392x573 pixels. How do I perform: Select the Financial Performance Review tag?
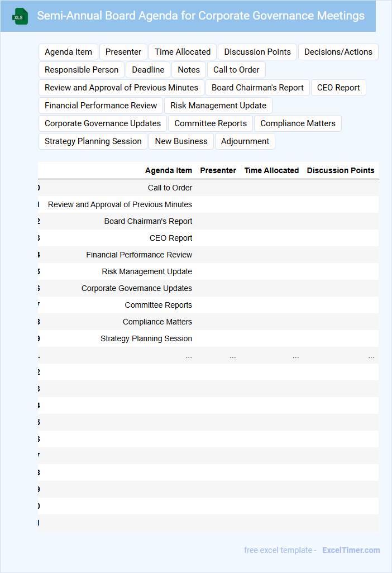pyautogui.click(x=101, y=106)
